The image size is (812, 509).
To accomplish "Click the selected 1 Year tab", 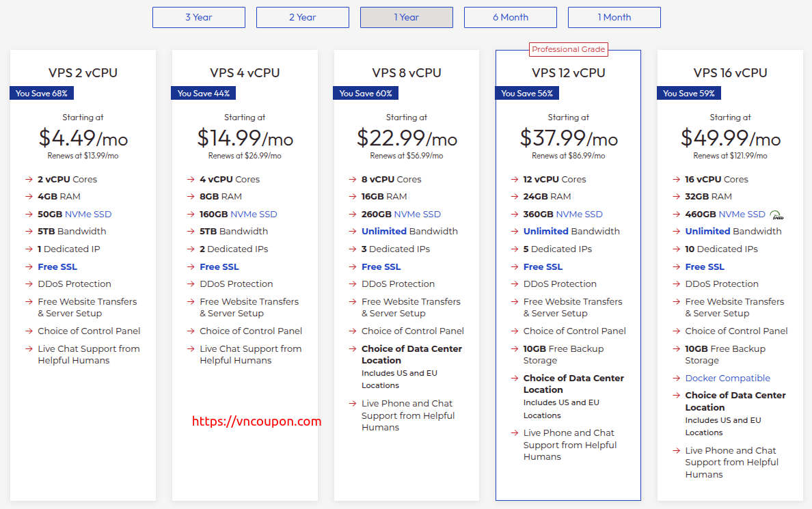I will (407, 17).
